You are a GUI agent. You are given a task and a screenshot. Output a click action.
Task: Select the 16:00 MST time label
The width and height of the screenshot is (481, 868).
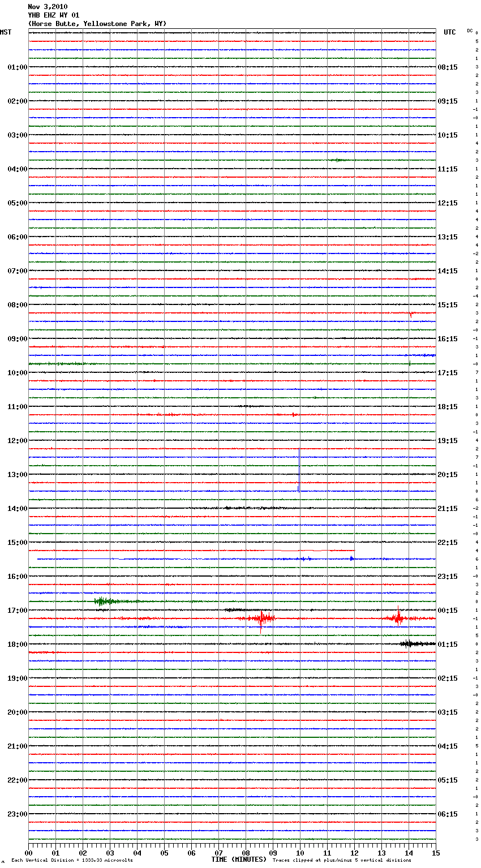(x=18, y=577)
